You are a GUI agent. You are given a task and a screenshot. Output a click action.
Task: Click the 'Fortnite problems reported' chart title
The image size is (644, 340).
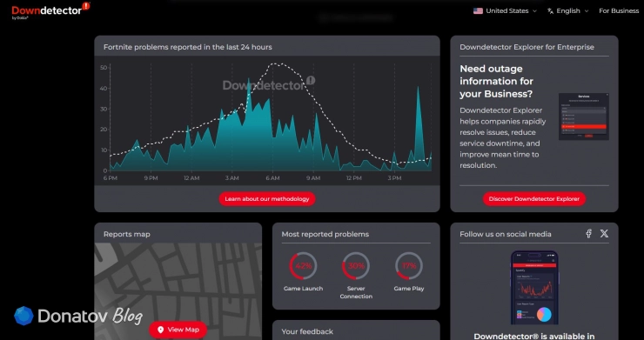(x=188, y=47)
